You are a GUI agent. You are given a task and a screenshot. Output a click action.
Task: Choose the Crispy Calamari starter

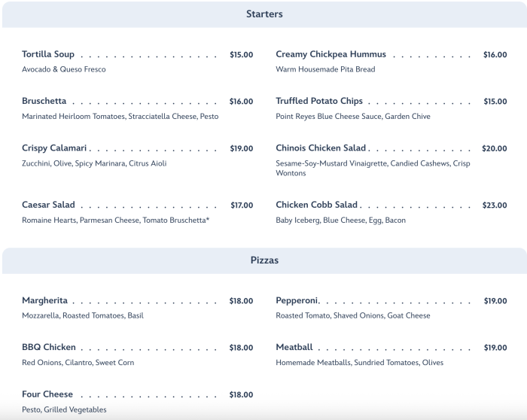[54, 148]
